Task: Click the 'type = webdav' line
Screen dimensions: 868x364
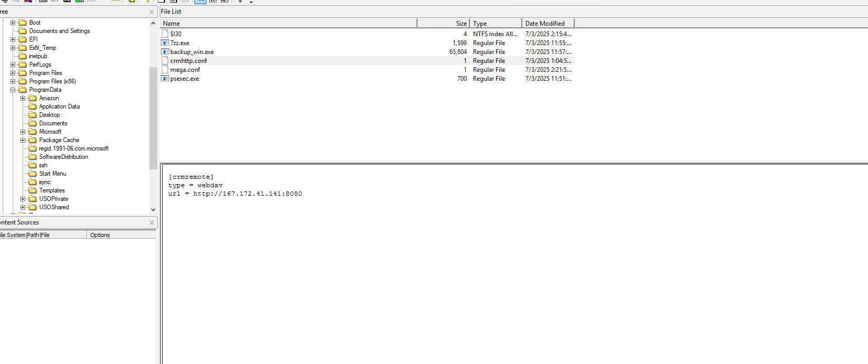Action: pos(195,186)
